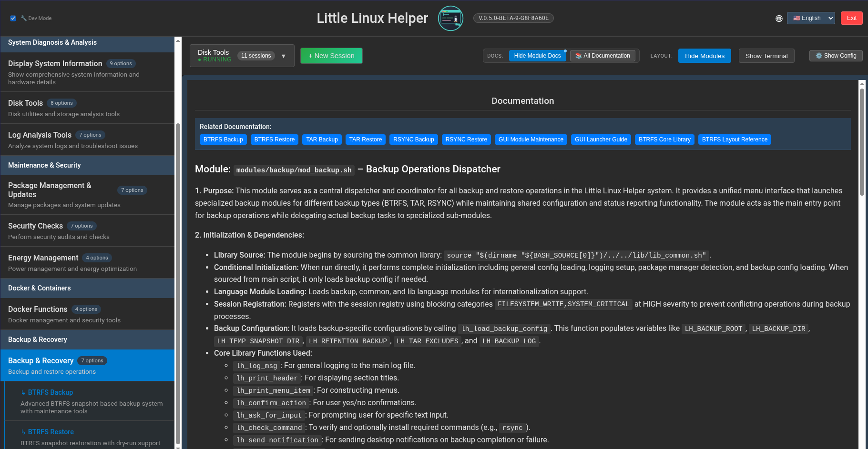Open GUI Launcher Guide documentation
Screen dimensions: 868x449
coord(601,140)
